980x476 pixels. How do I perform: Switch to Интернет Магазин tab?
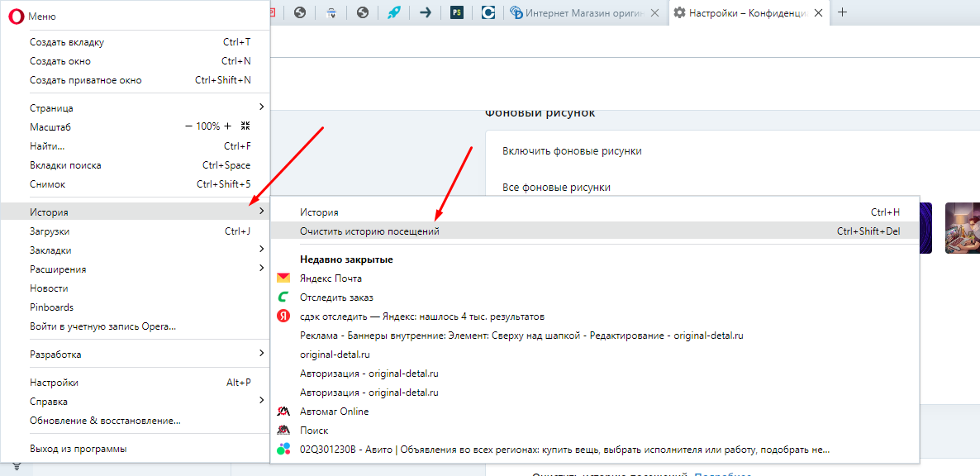click(x=583, y=13)
